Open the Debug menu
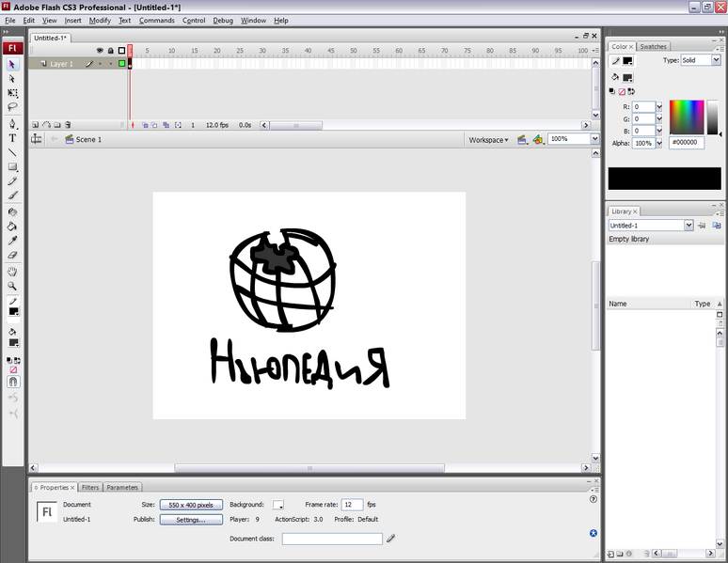The width and height of the screenshot is (728, 563). click(x=223, y=21)
